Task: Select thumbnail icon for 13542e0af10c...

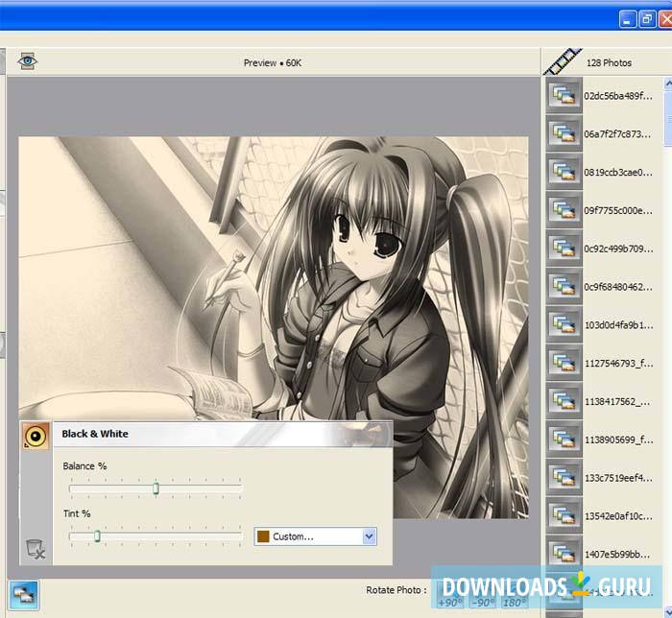Action: click(x=564, y=515)
